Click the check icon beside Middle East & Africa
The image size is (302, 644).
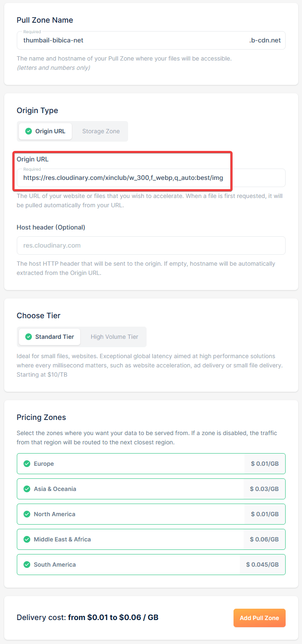coord(27,539)
